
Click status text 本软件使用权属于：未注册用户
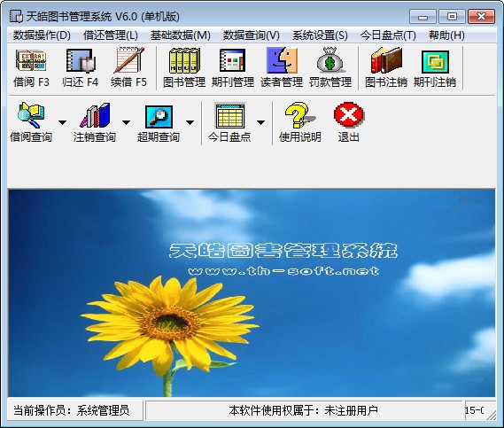coord(303,410)
